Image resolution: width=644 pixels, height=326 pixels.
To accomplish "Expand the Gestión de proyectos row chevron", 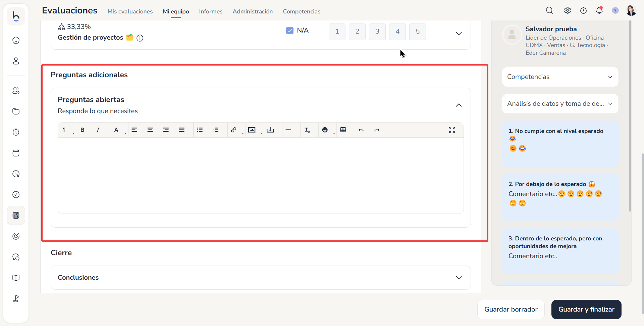I will click(459, 34).
